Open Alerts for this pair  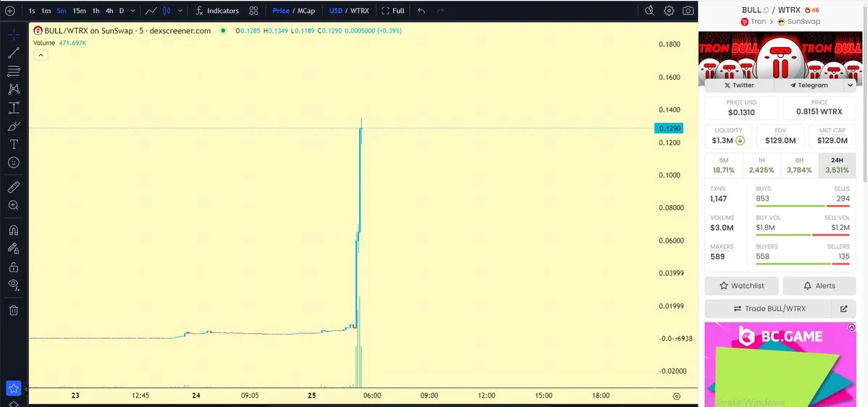[819, 286]
